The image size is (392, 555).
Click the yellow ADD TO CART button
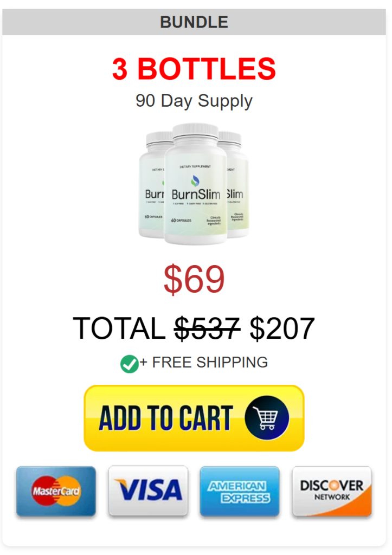pos(194,418)
